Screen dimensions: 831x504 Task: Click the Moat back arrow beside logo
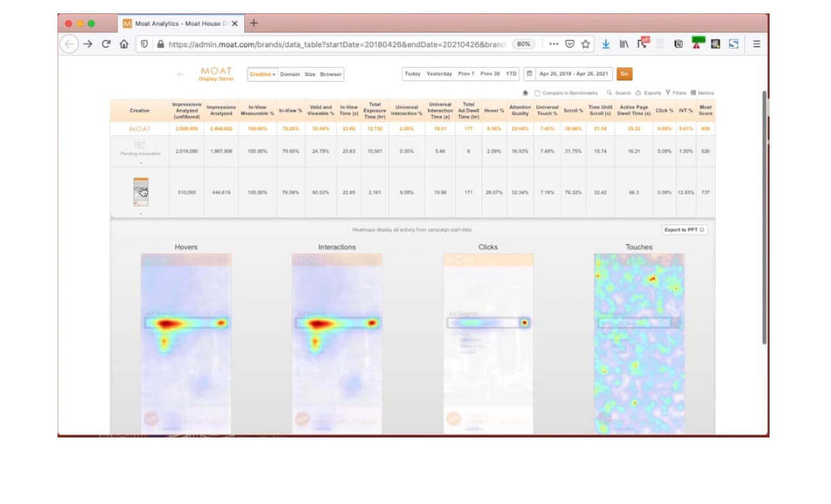click(x=180, y=74)
